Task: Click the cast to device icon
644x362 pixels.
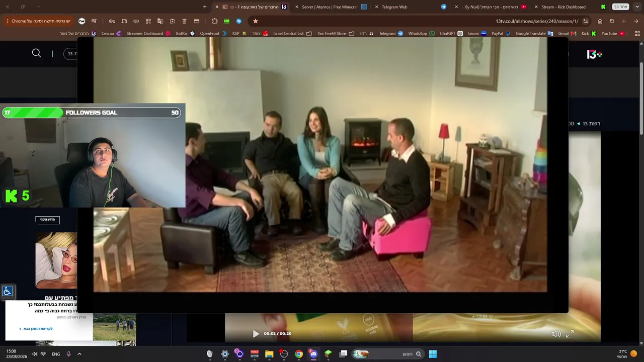Action: tap(124, 21)
